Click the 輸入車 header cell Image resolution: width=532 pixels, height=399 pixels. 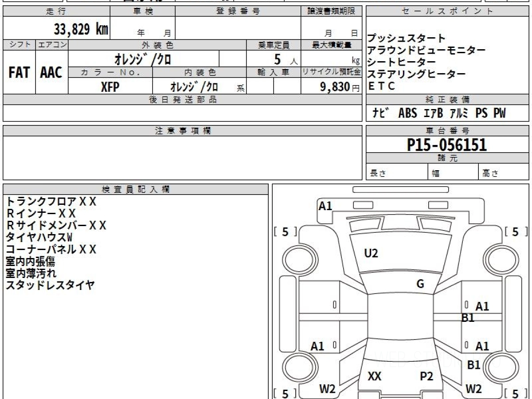click(x=274, y=72)
